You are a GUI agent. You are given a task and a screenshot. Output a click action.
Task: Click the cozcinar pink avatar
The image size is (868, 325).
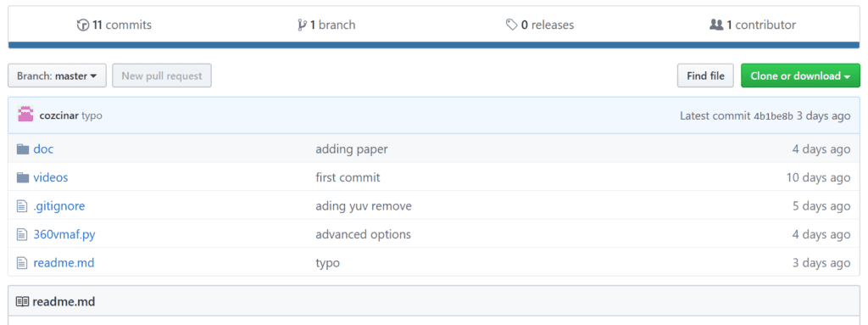point(25,115)
